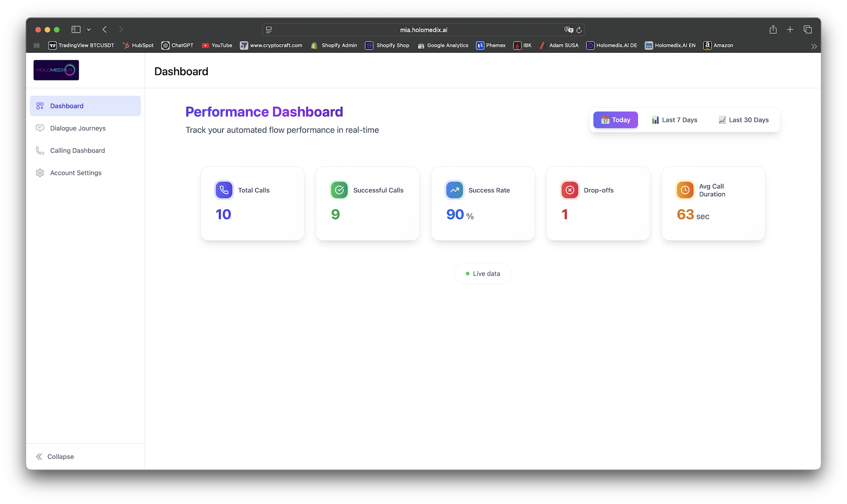Image resolution: width=847 pixels, height=504 pixels.
Task: Open Dialogue Journeys in sidebar
Action: (78, 128)
